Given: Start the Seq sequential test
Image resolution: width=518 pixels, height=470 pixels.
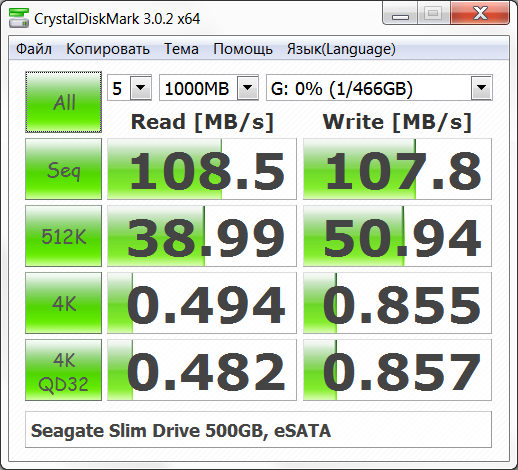Looking at the screenshot, I should 63,169.
